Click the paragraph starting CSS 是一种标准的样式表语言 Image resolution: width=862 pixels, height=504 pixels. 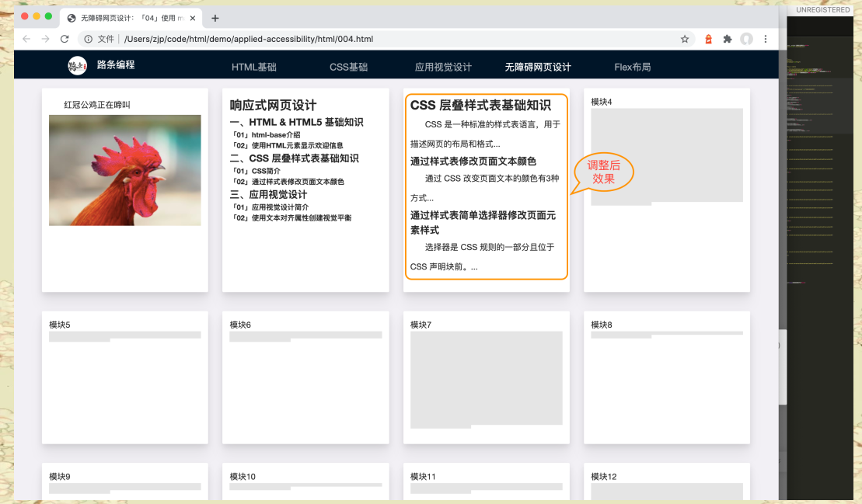point(486,134)
